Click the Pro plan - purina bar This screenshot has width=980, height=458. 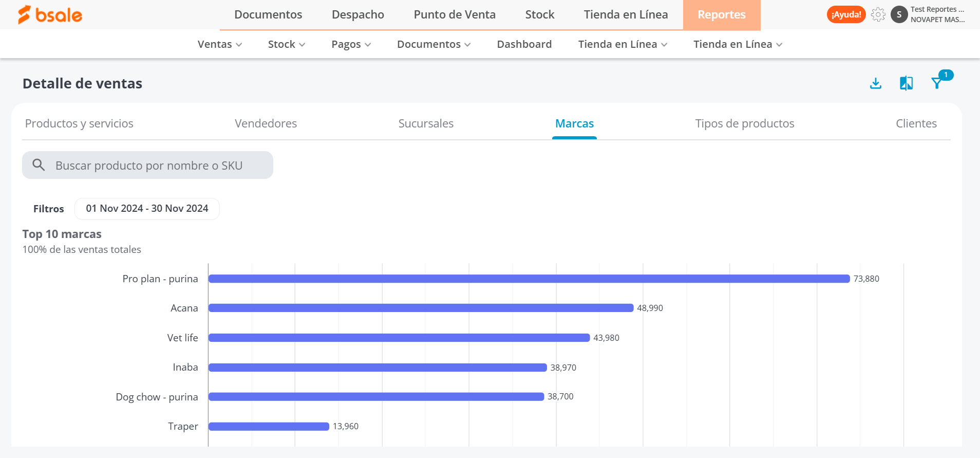point(529,279)
